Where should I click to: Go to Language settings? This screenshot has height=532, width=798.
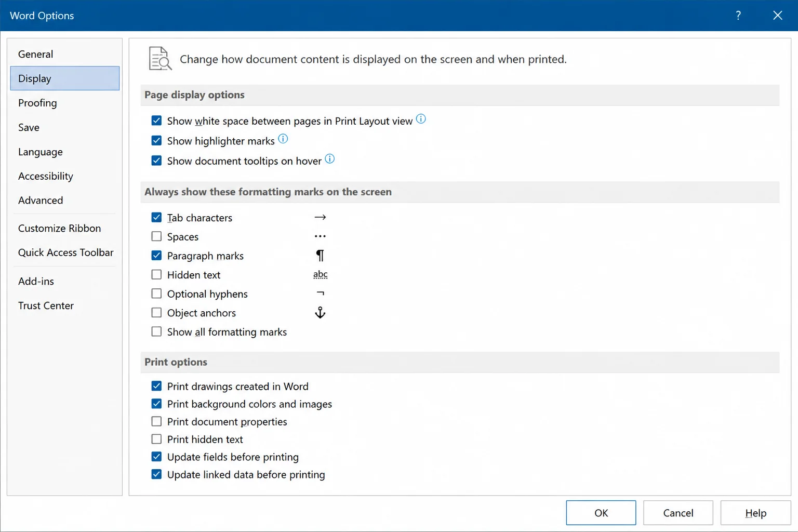pyautogui.click(x=65, y=152)
